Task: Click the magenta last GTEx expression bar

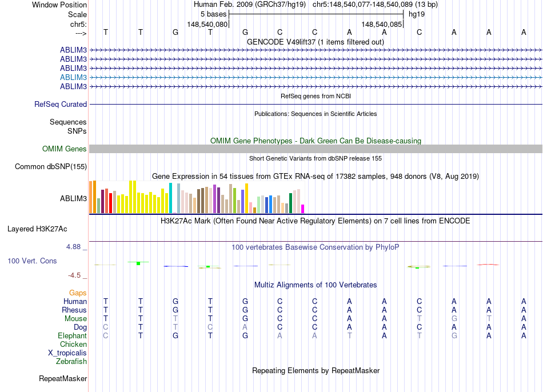Action: point(303,209)
